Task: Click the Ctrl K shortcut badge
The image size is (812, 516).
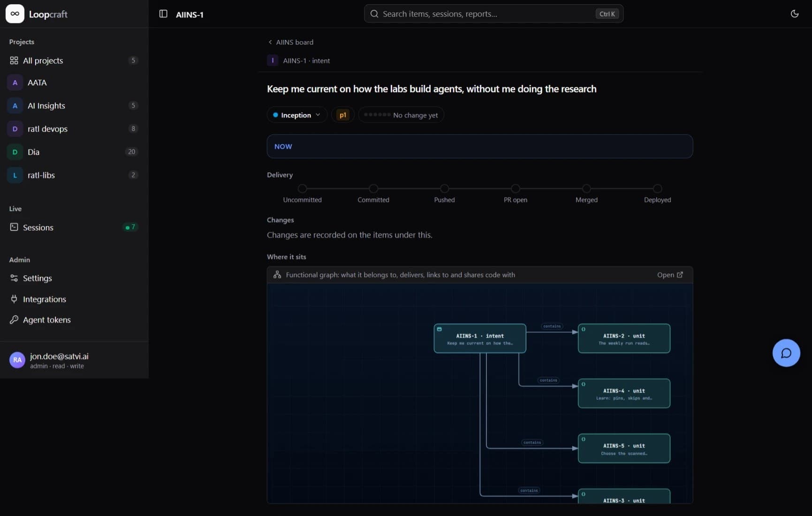Action: [x=607, y=14]
